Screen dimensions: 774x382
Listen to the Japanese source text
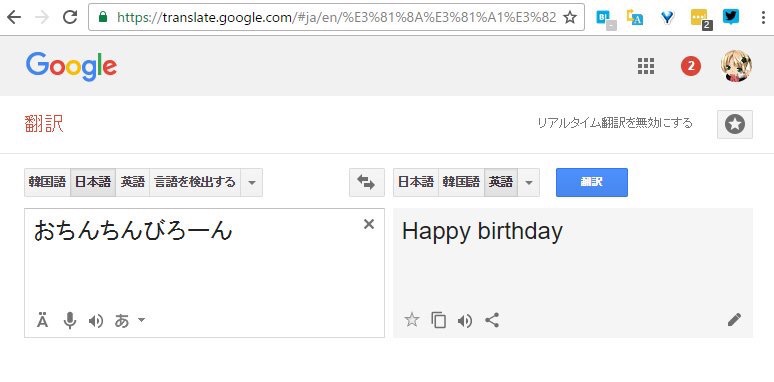click(x=96, y=321)
